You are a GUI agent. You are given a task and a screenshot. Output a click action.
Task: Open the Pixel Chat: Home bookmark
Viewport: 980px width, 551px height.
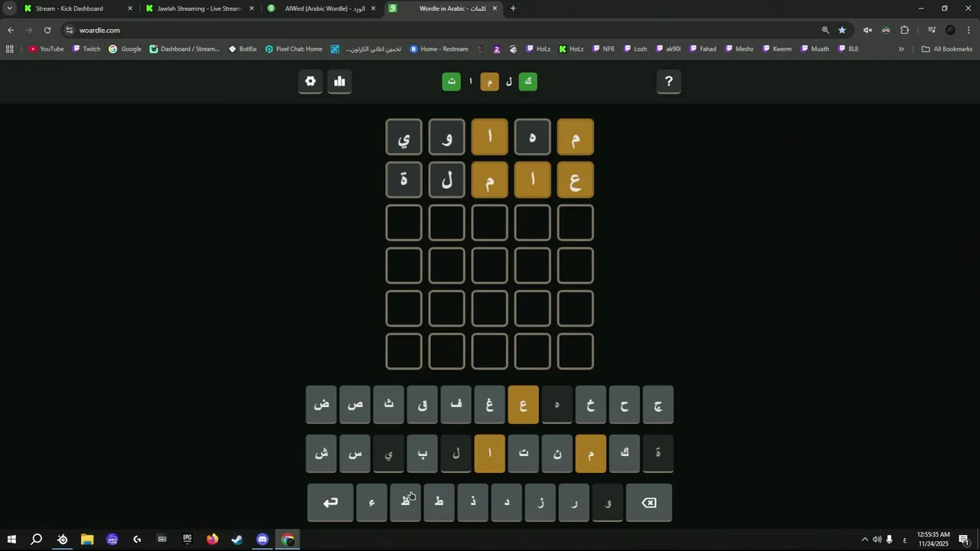(294, 49)
